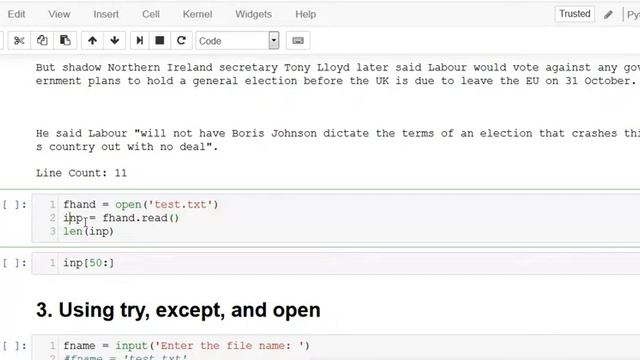
Task: Open the Widgets menu
Action: (x=253, y=14)
